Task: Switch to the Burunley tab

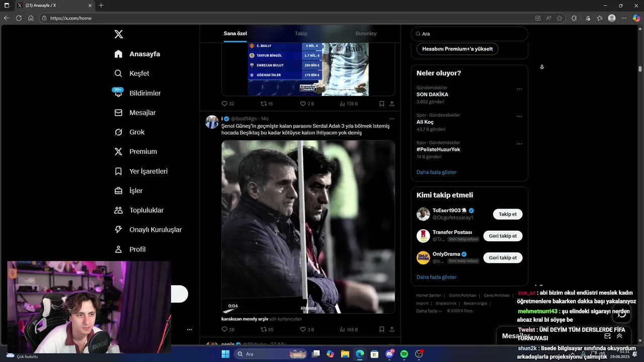Action: click(366, 33)
